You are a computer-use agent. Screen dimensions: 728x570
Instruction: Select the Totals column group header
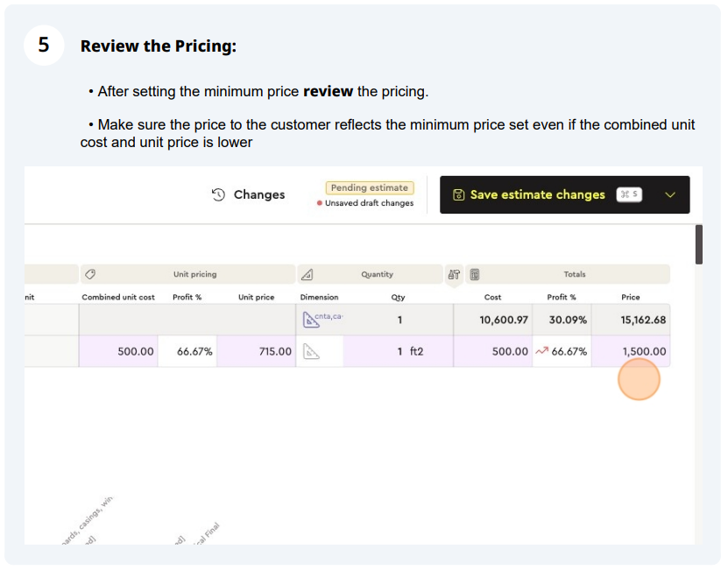tap(568, 274)
